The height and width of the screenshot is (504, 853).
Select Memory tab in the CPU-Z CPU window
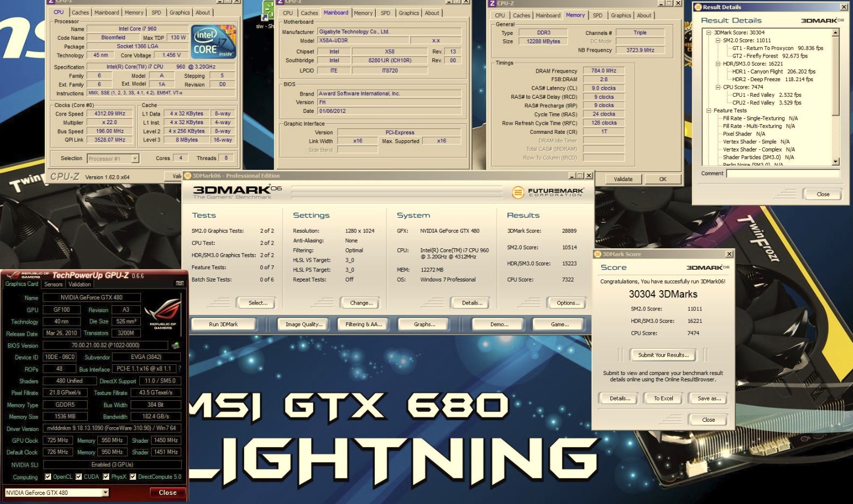tap(134, 12)
